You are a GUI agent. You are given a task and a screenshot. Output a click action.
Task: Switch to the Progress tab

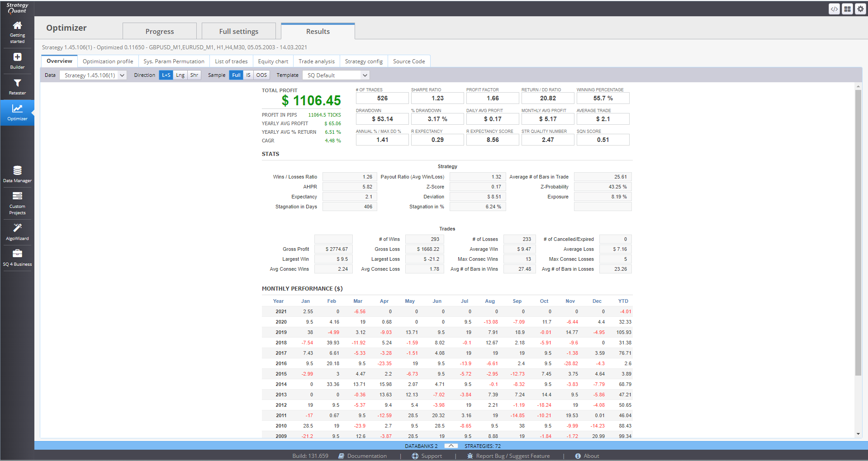pos(160,31)
